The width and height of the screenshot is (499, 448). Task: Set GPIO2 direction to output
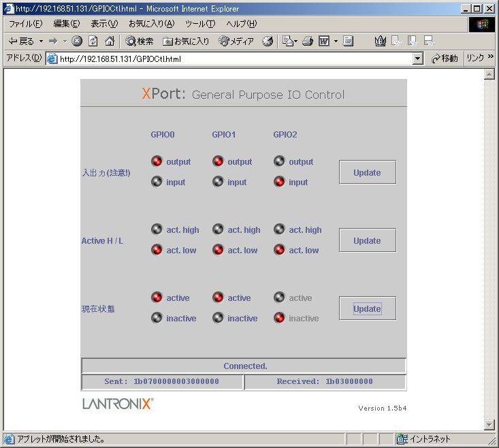click(x=279, y=161)
